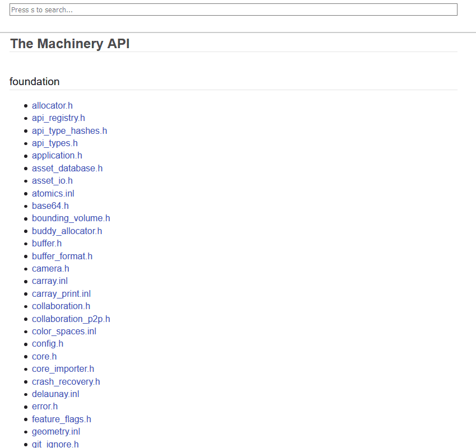Open the api_registry.h documentation link
The image size is (476, 448).
pyautogui.click(x=58, y=118)
